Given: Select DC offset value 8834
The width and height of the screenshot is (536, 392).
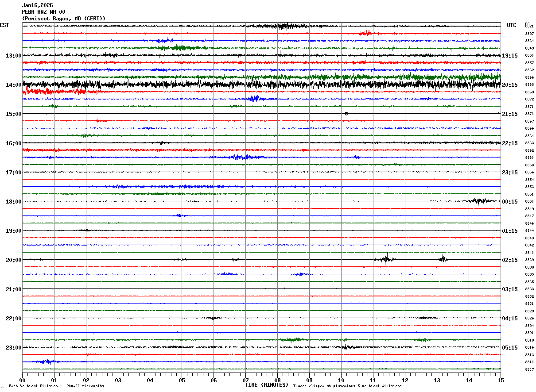Looking at the screenshot, I should (x=529, y=41).
